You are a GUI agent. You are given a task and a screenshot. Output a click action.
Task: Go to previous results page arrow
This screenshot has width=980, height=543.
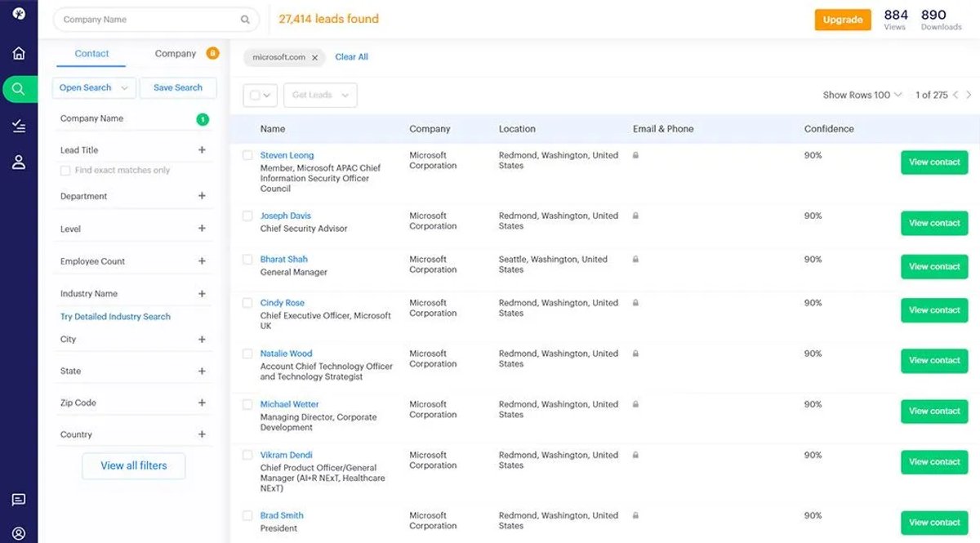pos(955,95)
